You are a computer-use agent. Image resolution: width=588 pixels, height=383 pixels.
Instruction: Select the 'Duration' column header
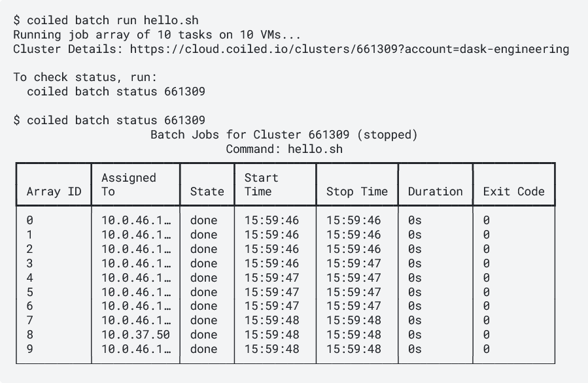pos(435,191)
